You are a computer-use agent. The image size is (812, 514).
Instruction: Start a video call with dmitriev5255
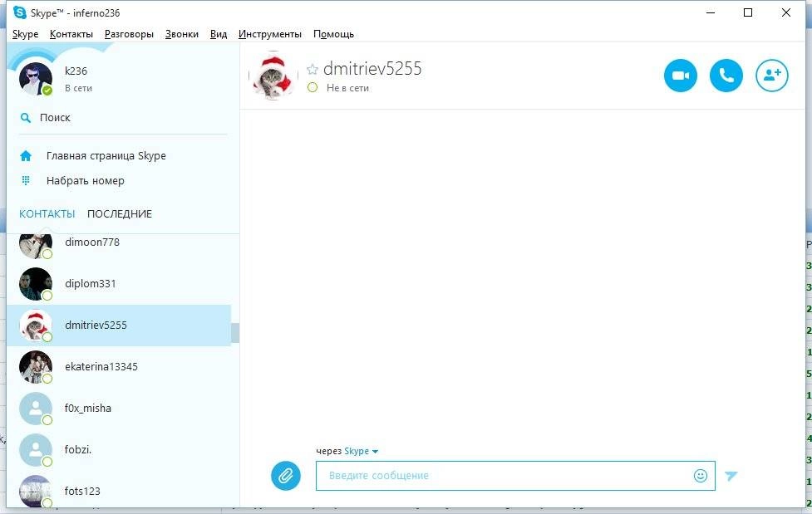pos(681,76)
